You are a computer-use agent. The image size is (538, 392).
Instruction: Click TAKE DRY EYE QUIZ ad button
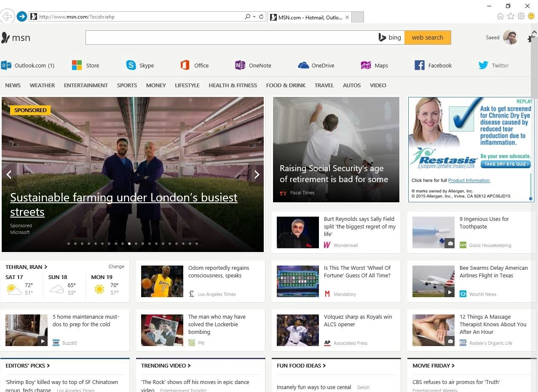[506, 164]
